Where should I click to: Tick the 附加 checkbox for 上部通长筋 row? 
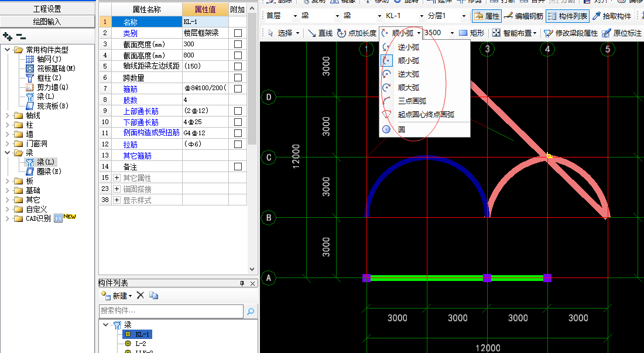pos(238,111)
